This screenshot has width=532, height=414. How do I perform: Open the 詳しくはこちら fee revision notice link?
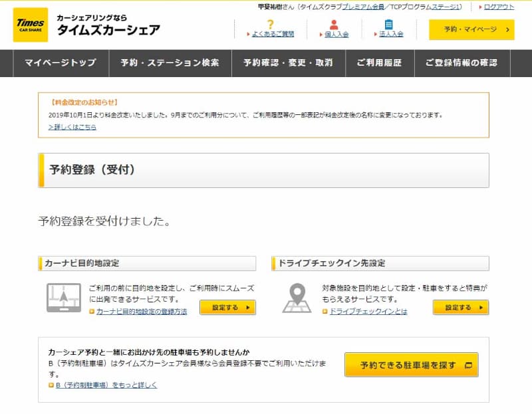pos(74,128)
